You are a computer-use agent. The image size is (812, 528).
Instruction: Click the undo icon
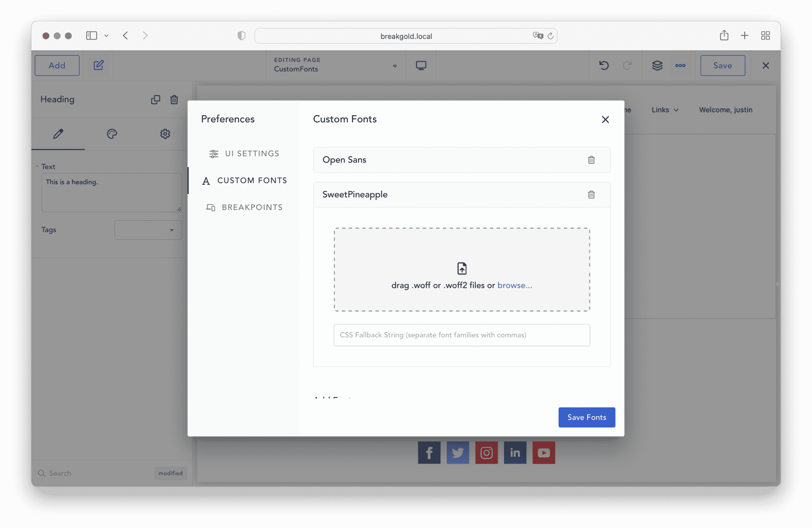(604, 66)
